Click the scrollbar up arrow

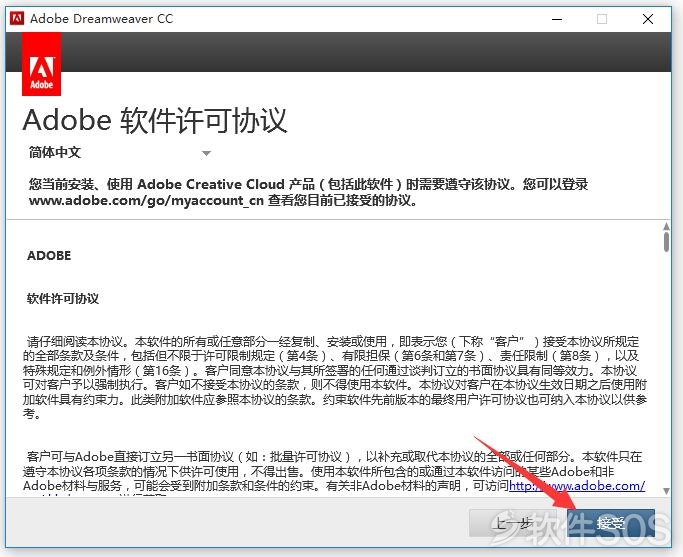coord(666,226)
